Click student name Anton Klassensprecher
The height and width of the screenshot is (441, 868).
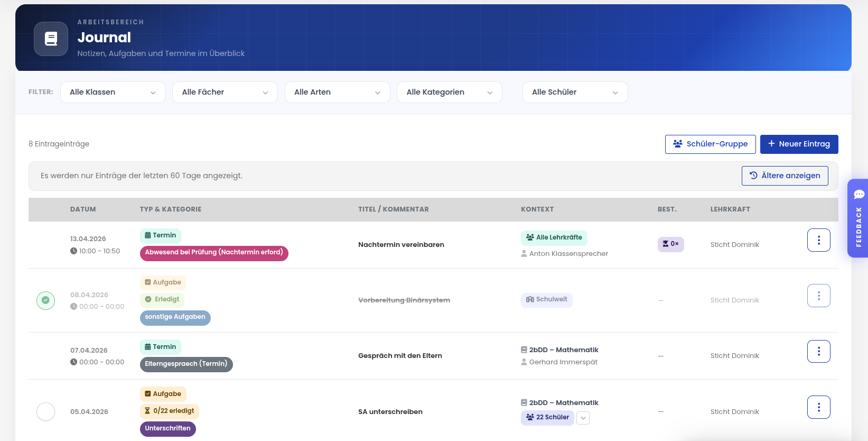point(568,254)
